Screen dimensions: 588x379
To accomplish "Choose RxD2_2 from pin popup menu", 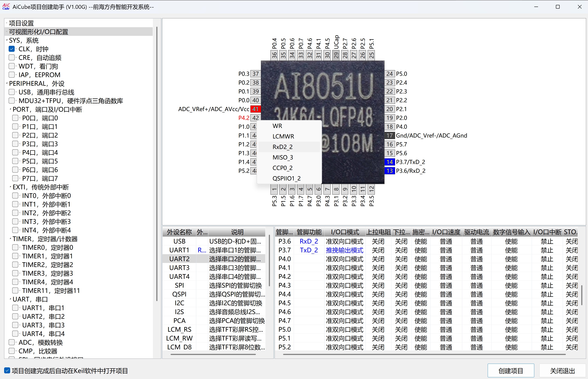I will pyautogui.click(x=283, y=147).
